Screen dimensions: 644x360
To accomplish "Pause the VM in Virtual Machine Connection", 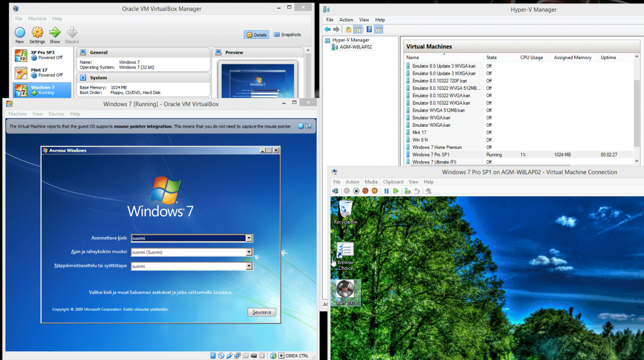I will (386, 191).
